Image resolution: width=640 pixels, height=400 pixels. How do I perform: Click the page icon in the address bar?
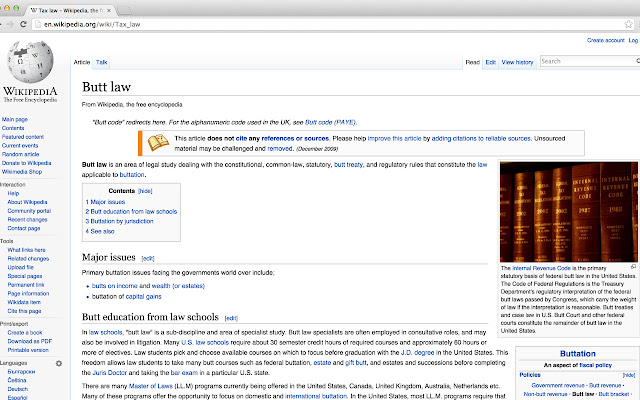tap(38, 24)
